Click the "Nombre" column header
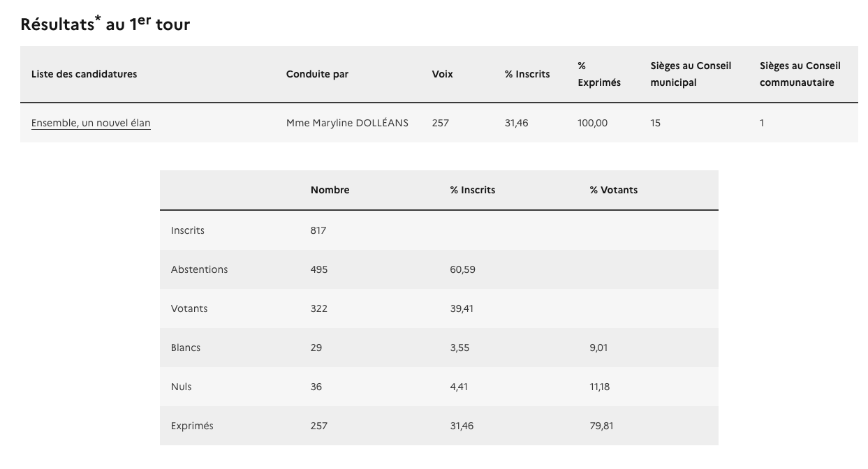This screenshot has height=469, width=868. coord(330,190)
